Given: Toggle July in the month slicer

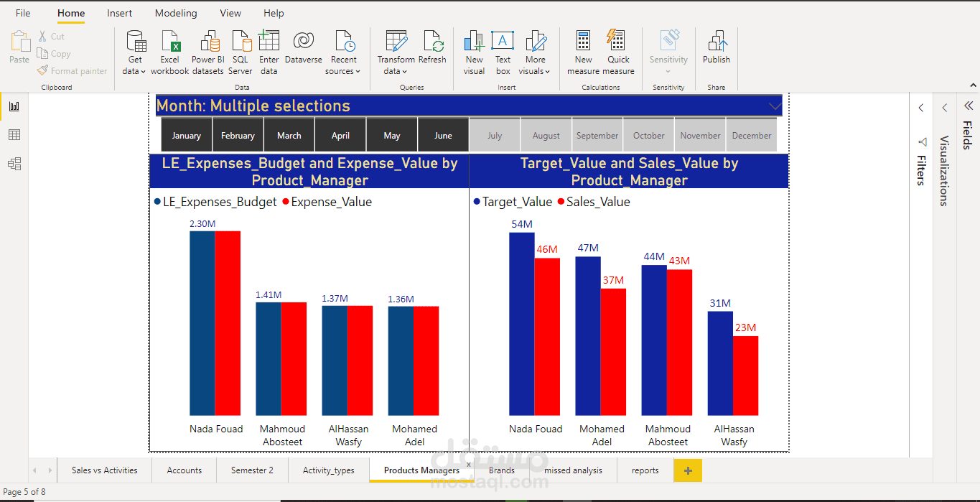Looking at the screenshot, I should pos(494,134).
